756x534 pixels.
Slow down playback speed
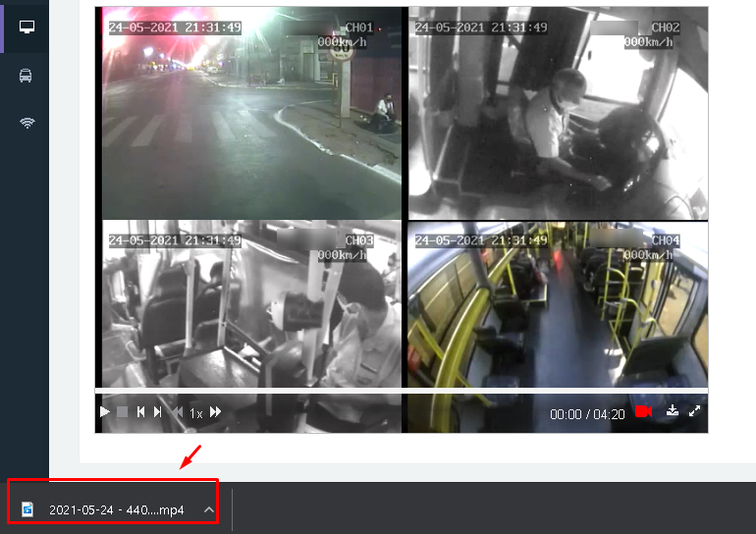click(x=177, y=412)
